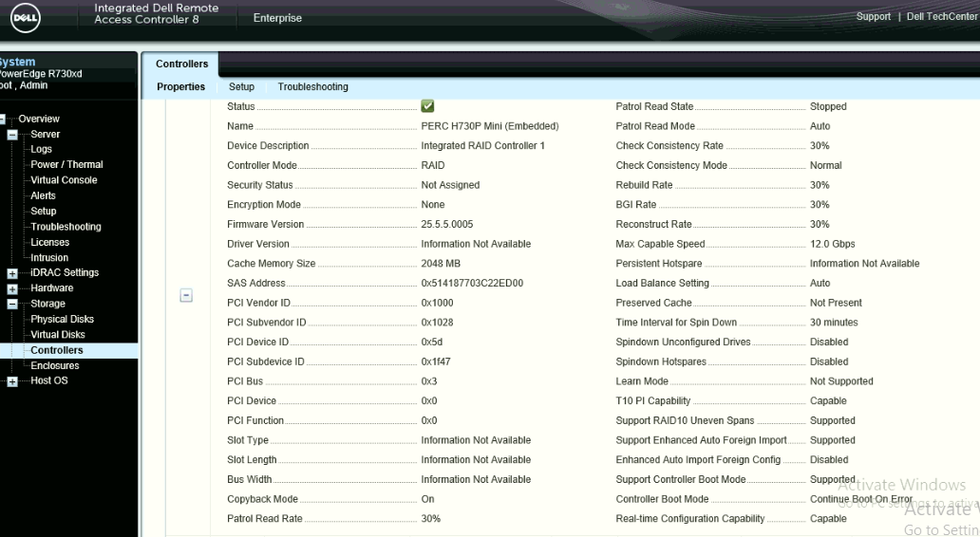The width and height of the screenshot is (980, 537).
Task: Click SAS address 0x514187703C22ED00
Action: tap(472, 283)
